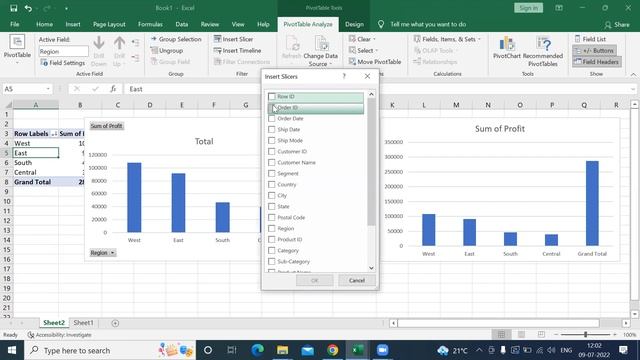Toggle Field Headers display

pyautogui.click(x=596, y=62)
